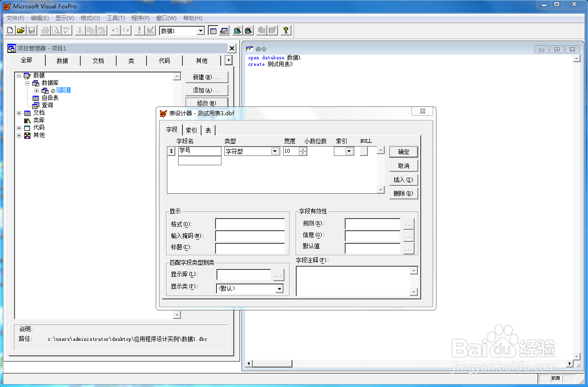
Task: Switch to the 代码 tab in Project Manager
Action: coord(164,61)
